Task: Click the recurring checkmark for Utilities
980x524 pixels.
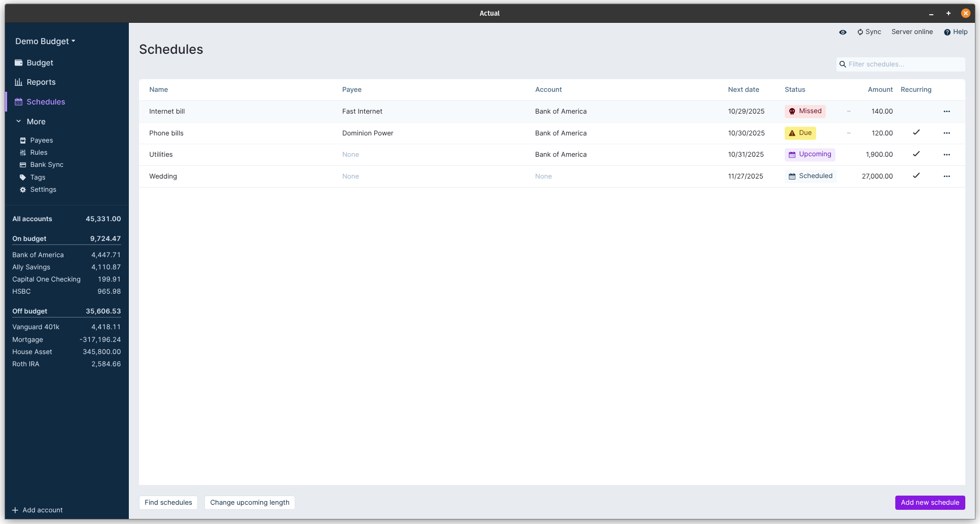Action: coord(916,154)
